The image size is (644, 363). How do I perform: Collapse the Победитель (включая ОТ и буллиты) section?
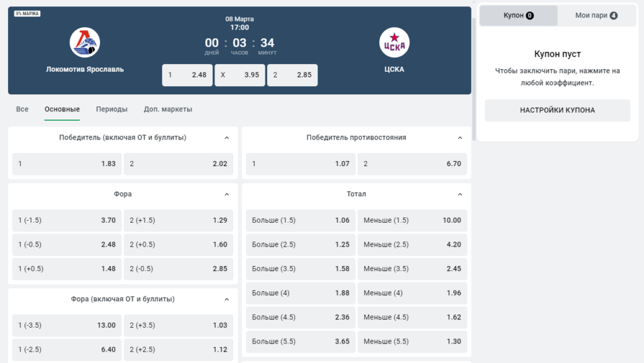point(226,138)
